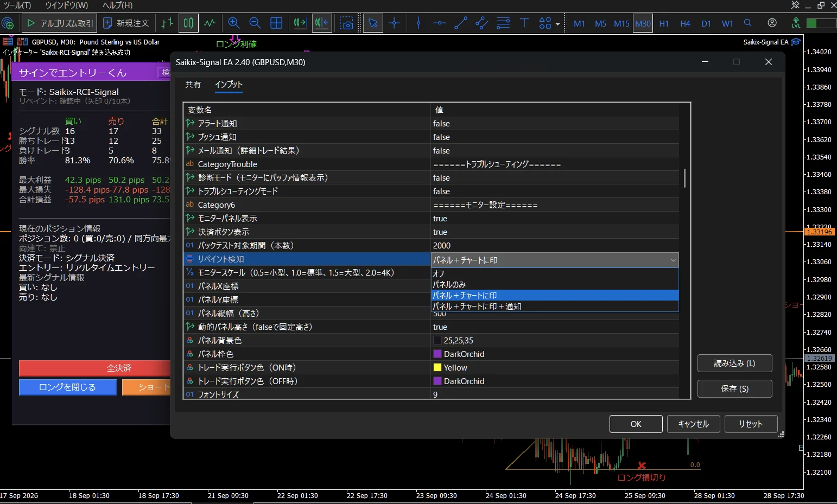Click the リセット button
This screenshot has height=504, width=837.
751,424
